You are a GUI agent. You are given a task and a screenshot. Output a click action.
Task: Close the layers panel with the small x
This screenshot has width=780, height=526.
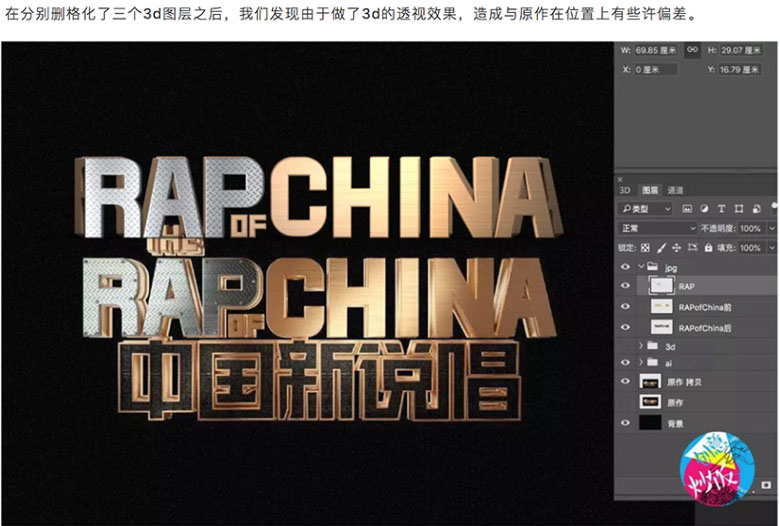[x=620, y=180]
